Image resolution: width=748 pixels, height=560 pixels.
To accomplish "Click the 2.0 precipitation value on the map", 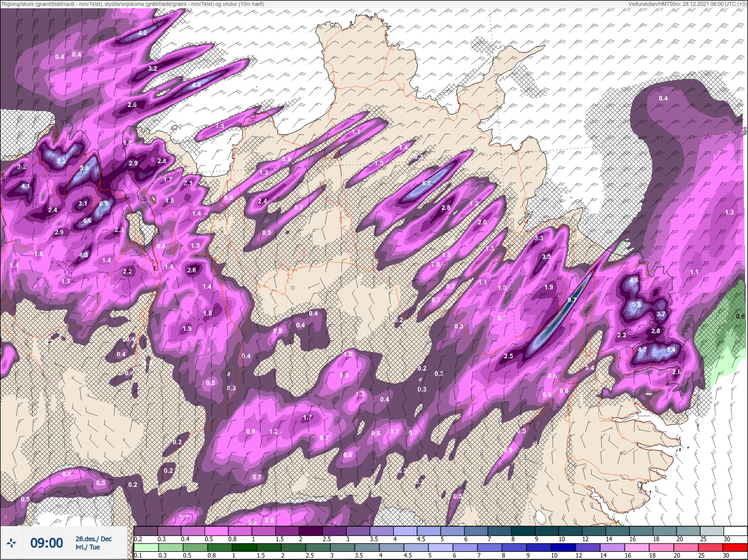I will coord(482,223).
